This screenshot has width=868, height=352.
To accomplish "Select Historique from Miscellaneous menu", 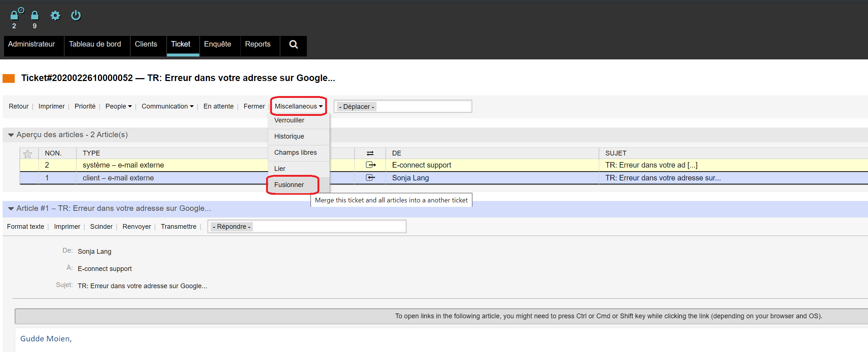I will point(299,136).
